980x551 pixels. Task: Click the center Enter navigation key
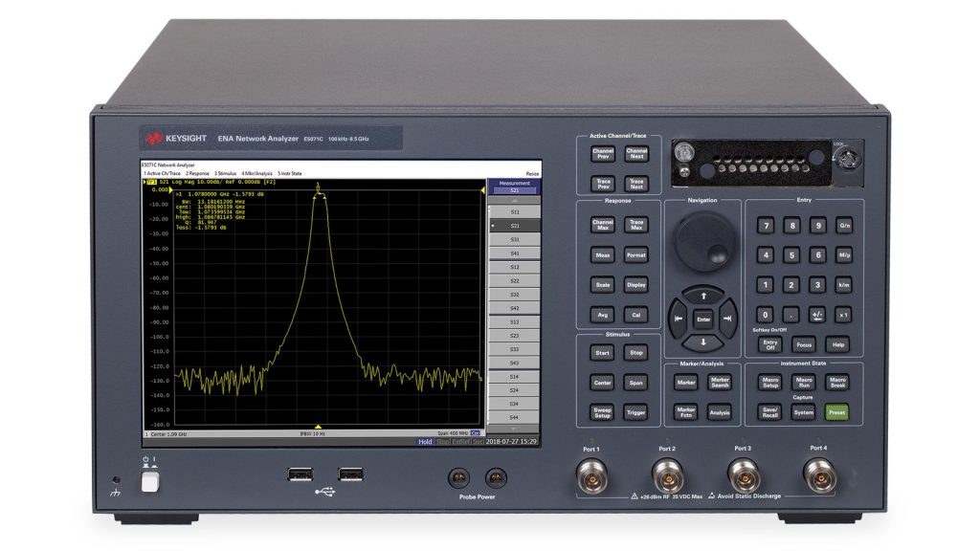coord(703,320)
